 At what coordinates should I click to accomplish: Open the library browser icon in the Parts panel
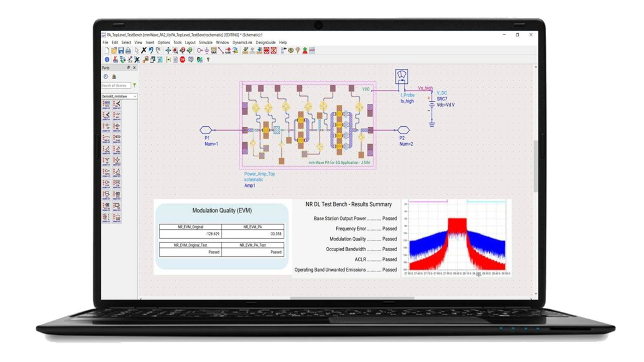click(114, 76)
